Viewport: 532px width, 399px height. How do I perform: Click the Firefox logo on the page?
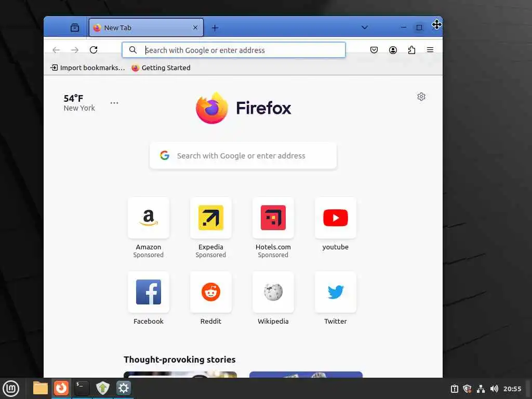[x=243, y=108]
